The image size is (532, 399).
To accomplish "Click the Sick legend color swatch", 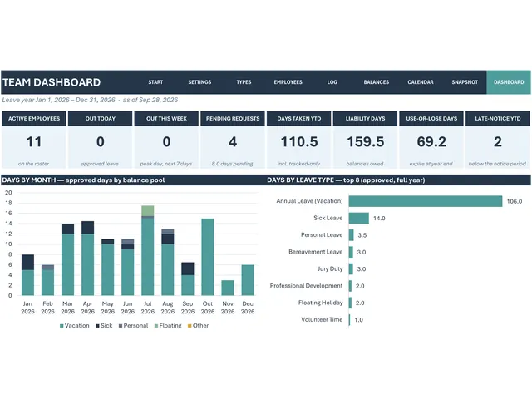I will click(x=97, y=326).
